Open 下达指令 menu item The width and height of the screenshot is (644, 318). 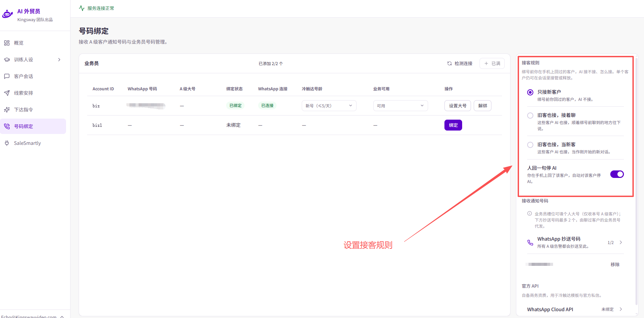33,110
